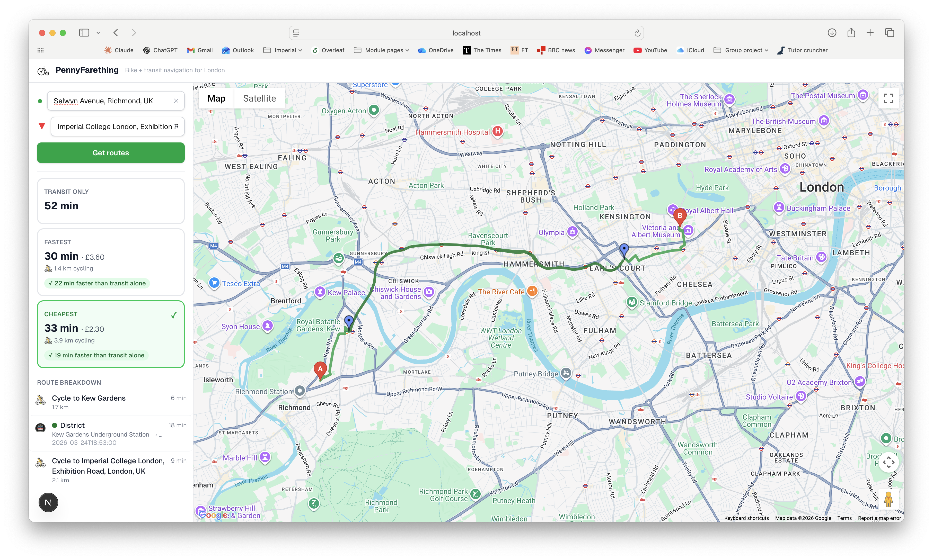
Task: Reload the localhost page
Action: click(637, 33)
